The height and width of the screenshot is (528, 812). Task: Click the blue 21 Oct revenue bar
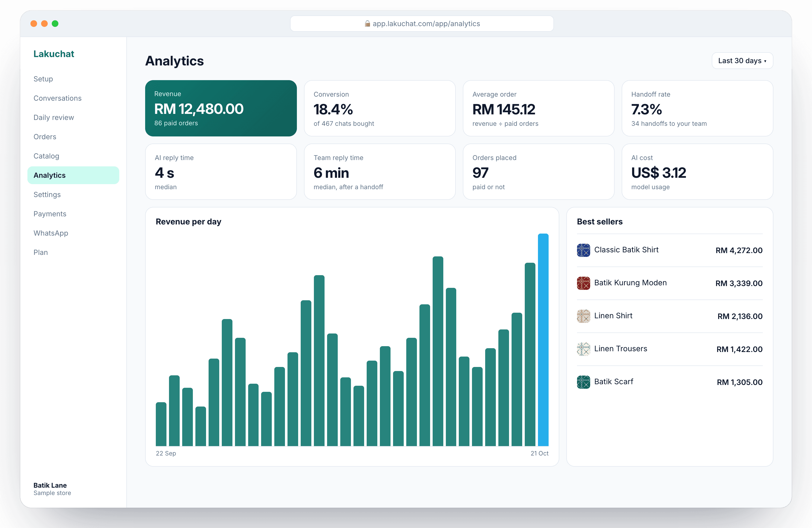pyautogui.click(x=543, y=340)
